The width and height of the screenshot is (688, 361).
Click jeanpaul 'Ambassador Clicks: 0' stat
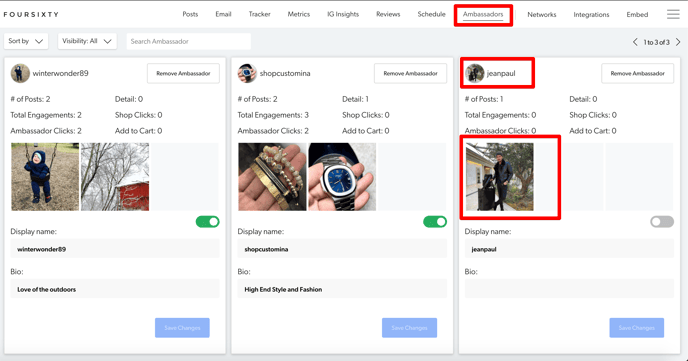(500, 131)
